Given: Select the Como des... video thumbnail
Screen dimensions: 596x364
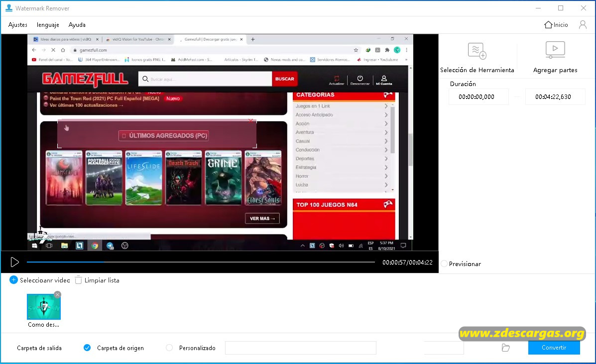Looking at the screenshot, I should 44,307.
